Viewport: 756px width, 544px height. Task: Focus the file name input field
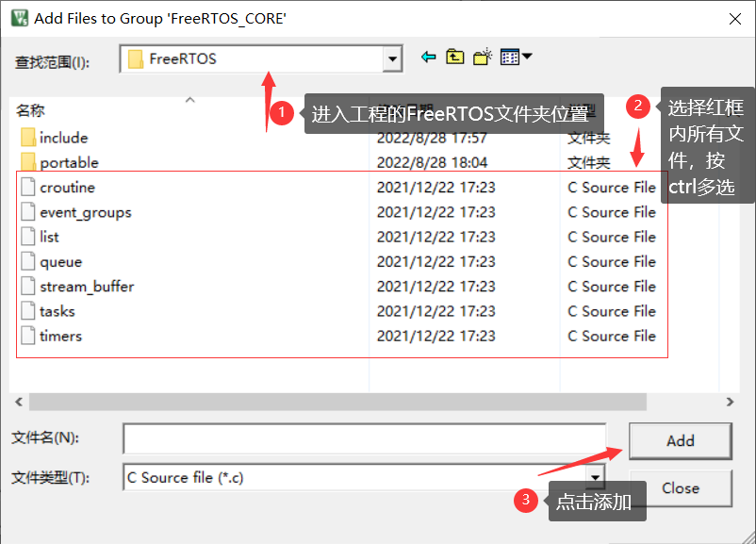pos(365,438)
